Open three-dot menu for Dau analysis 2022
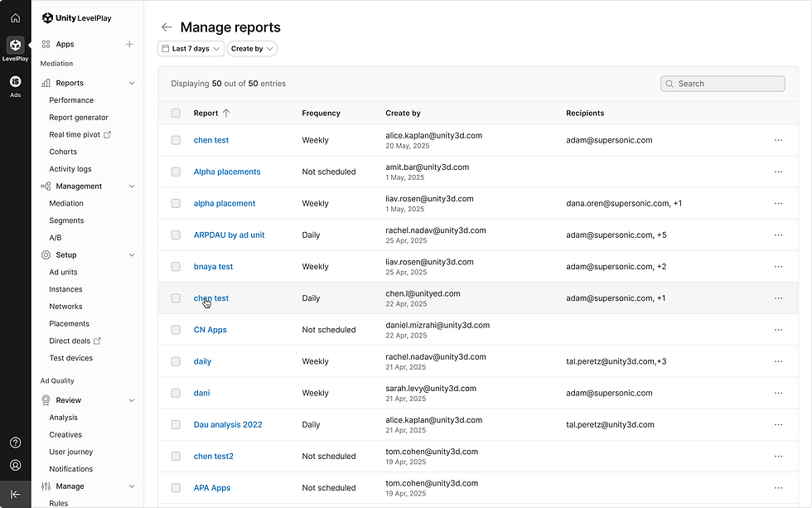812x508 pixels. click(x=778, y=424)
